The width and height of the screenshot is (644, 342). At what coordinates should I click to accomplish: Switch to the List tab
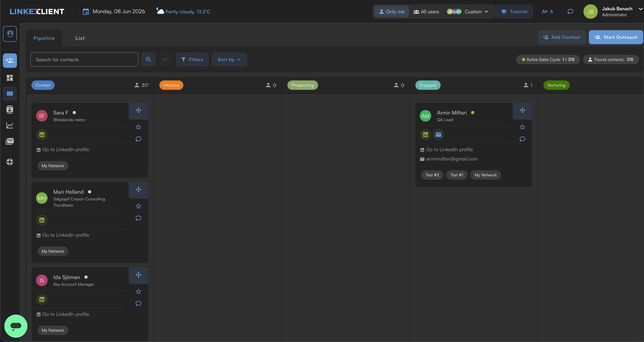click(80, 38)
